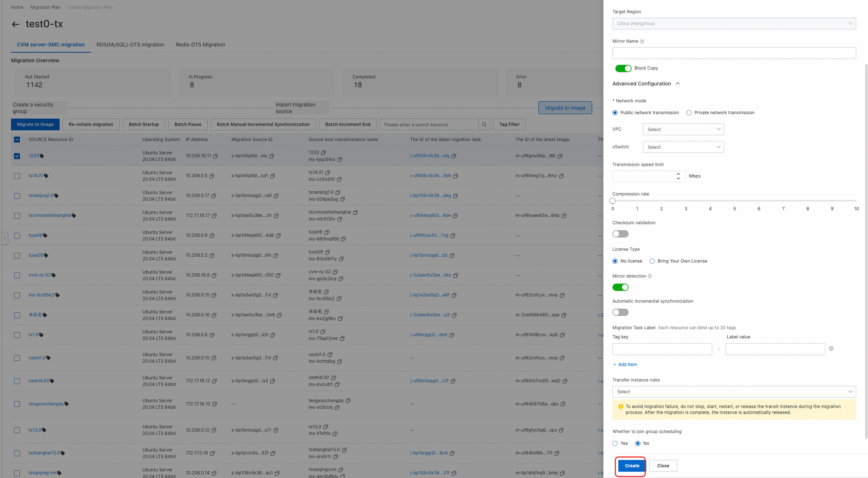This screenshot has width=868, height=478.
Task: Copy image ID m-uf6gnu3ikp...9lb
Action: point(560,156)
